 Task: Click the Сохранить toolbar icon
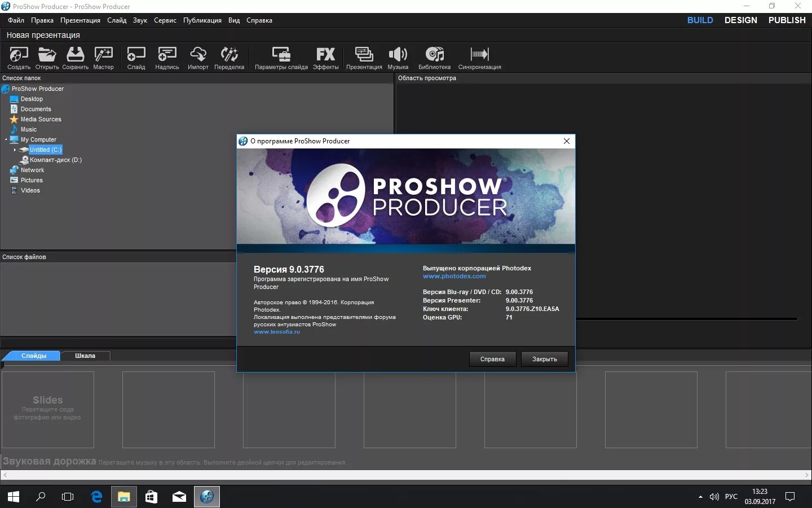click(x=75, y=58)
